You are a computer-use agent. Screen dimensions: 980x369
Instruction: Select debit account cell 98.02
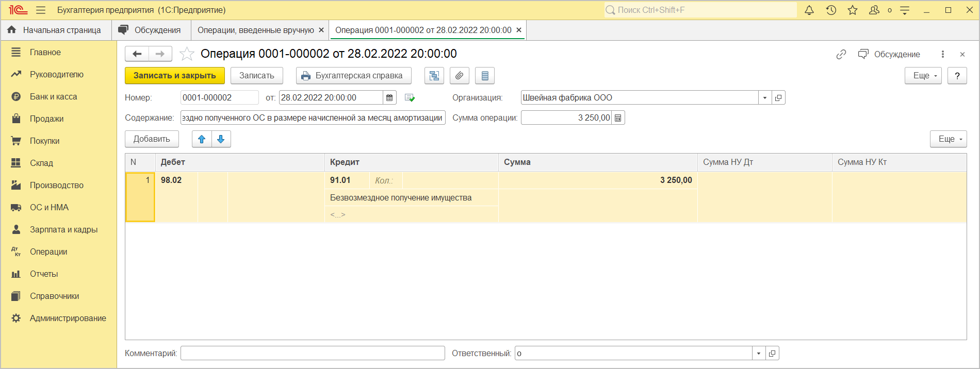pyautogui.click(x=176, y=180)
